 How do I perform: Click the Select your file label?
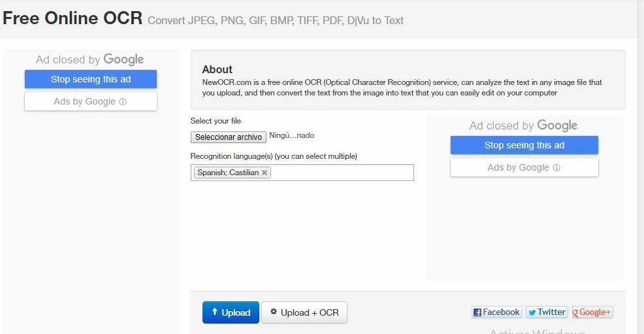[216, 121]
